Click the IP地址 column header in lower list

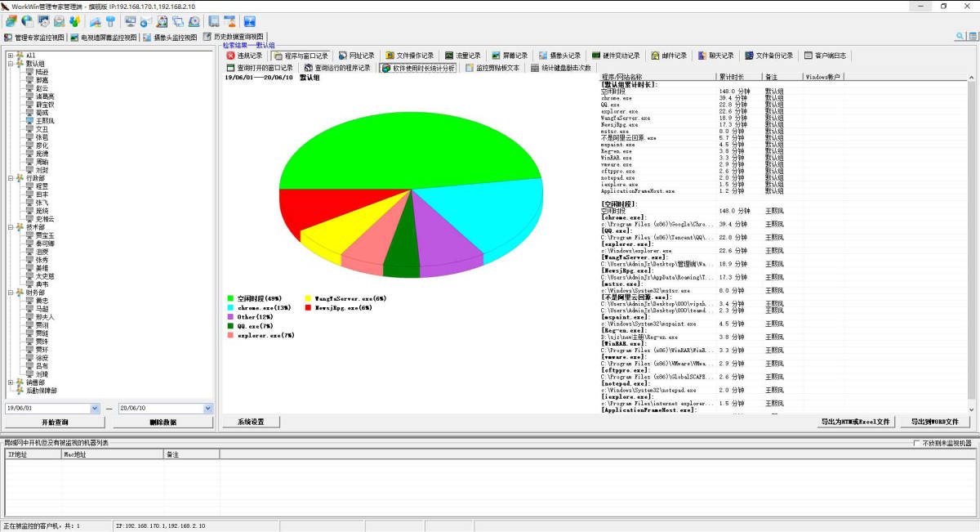click(x=33, y=454)
